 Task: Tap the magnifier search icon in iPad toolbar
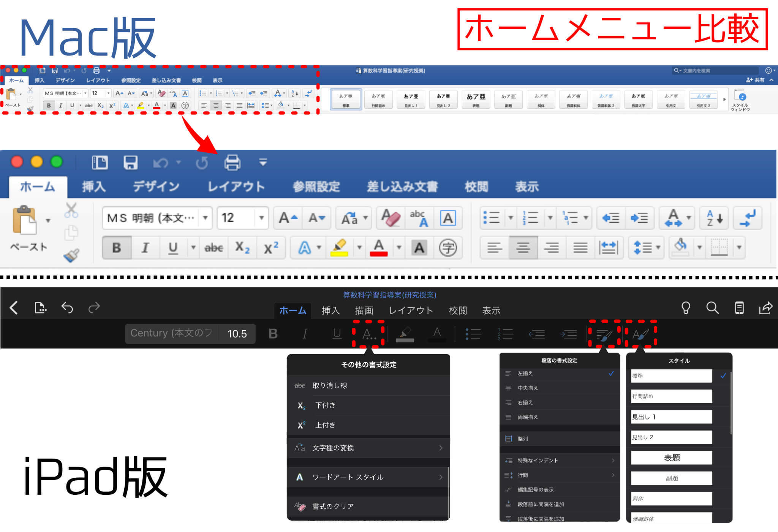(712, 308)
